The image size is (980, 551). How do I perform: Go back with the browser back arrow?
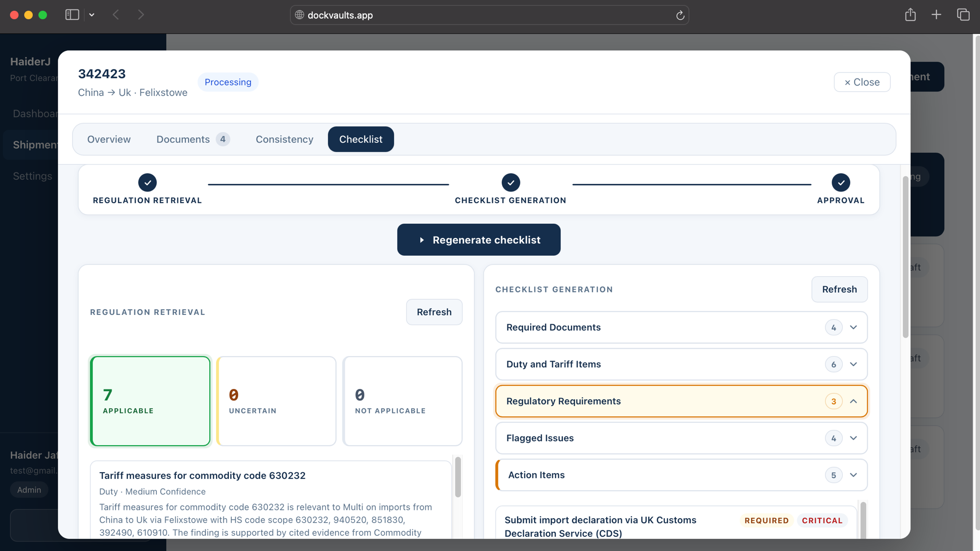pos(116,15)
